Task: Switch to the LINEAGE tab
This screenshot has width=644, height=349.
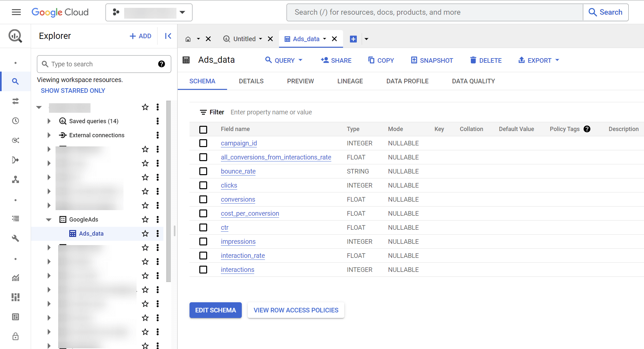Action: pyautogui.click(x=350, y=81)
